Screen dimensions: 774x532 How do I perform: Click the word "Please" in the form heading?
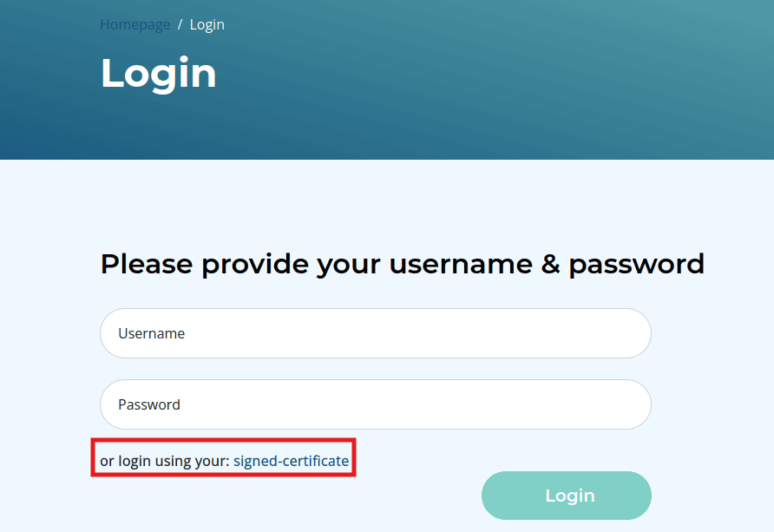click(146, 264)
